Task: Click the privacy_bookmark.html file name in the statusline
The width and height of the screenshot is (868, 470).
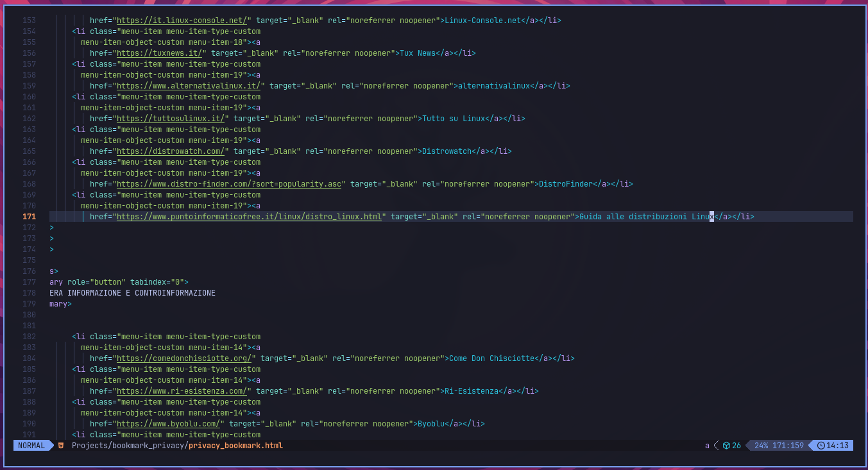Action: pos(236,446)
